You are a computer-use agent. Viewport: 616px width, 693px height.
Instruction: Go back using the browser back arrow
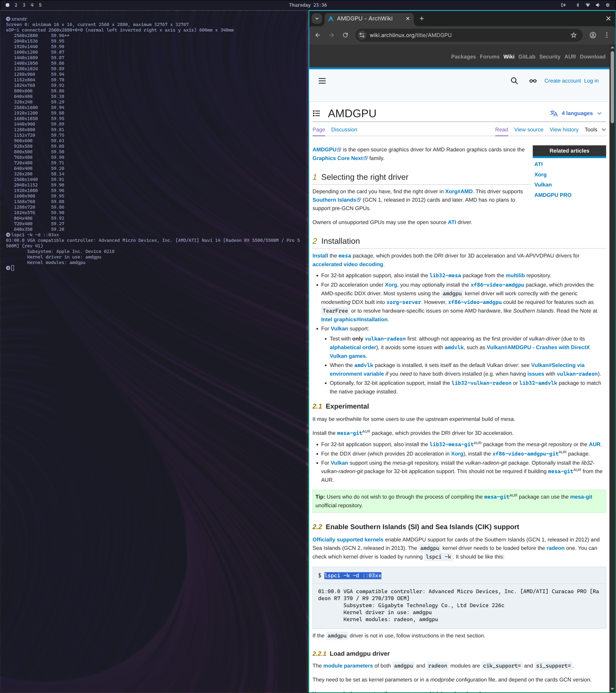(x=318, y=35)
